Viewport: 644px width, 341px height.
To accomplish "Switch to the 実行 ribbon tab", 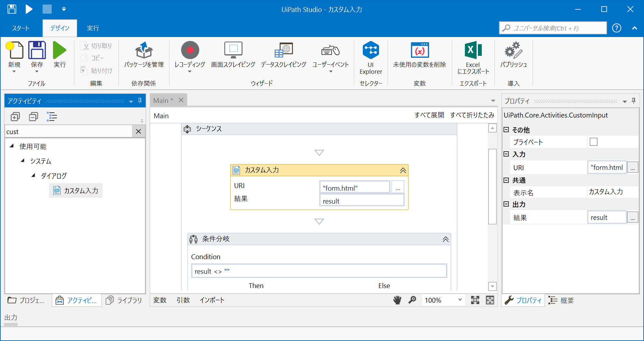I will (x=93, y=28).
